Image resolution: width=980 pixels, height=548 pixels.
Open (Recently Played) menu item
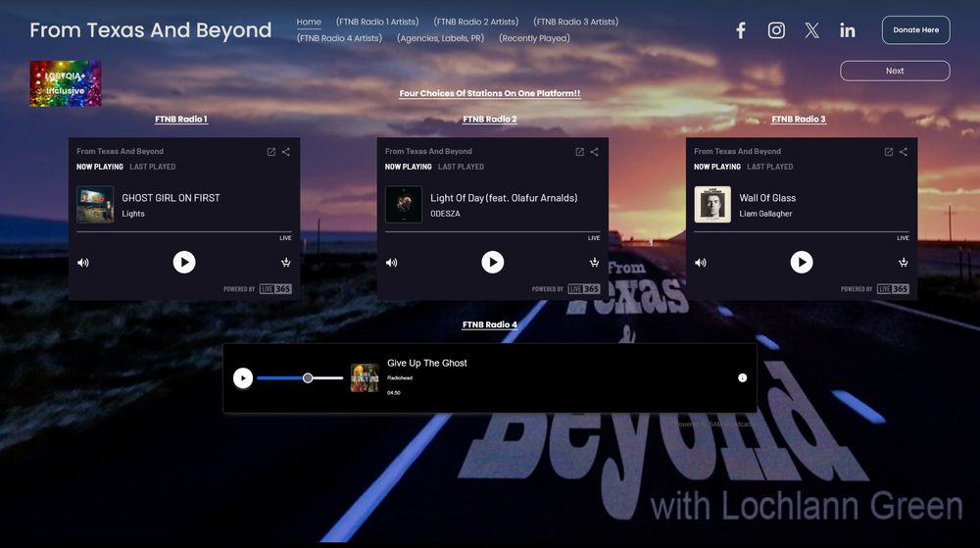pyautogui.click(x=534, y=38)
